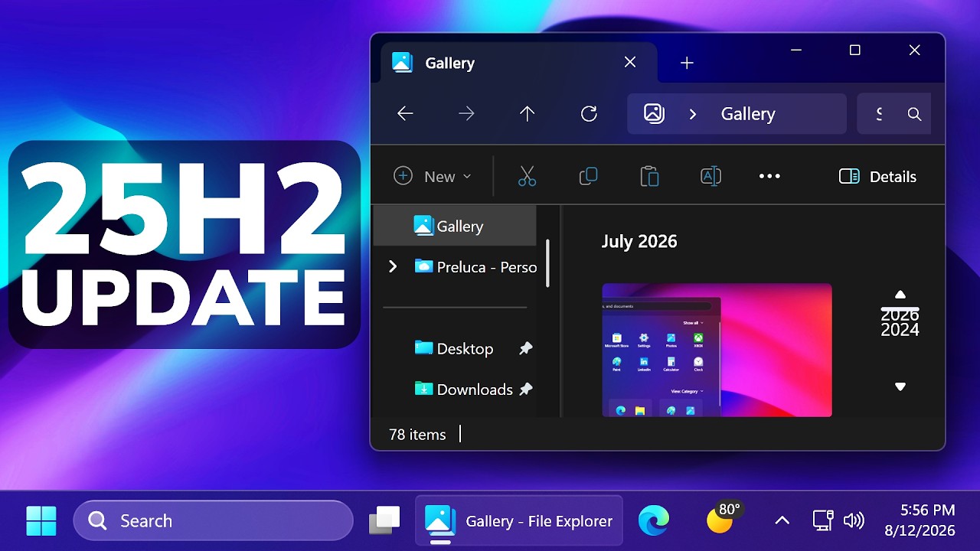The height and width of the screenshot is (551, 980).
Task: Click the volume speaker icon
Action: tap(854, 520)
